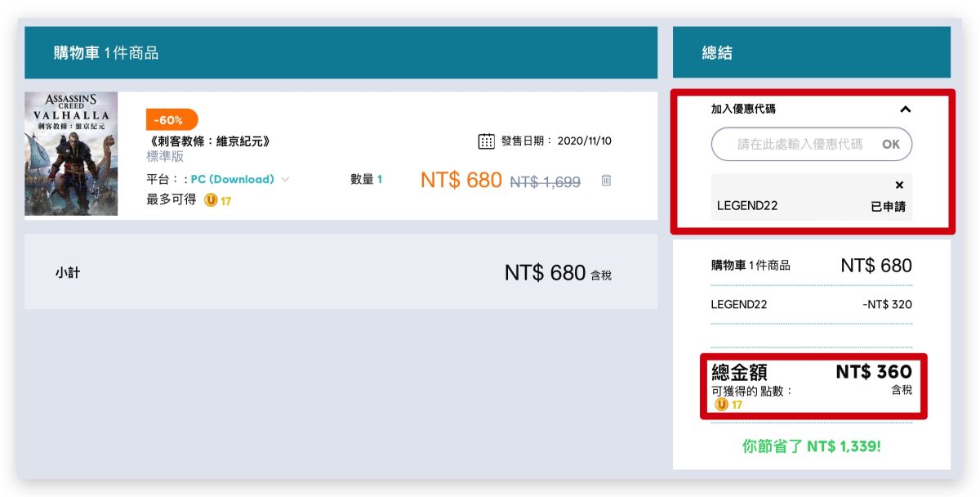980x497 pixels.
Task: Click the discounted price NT$ 680 in orange
Action: click(461, 181)
